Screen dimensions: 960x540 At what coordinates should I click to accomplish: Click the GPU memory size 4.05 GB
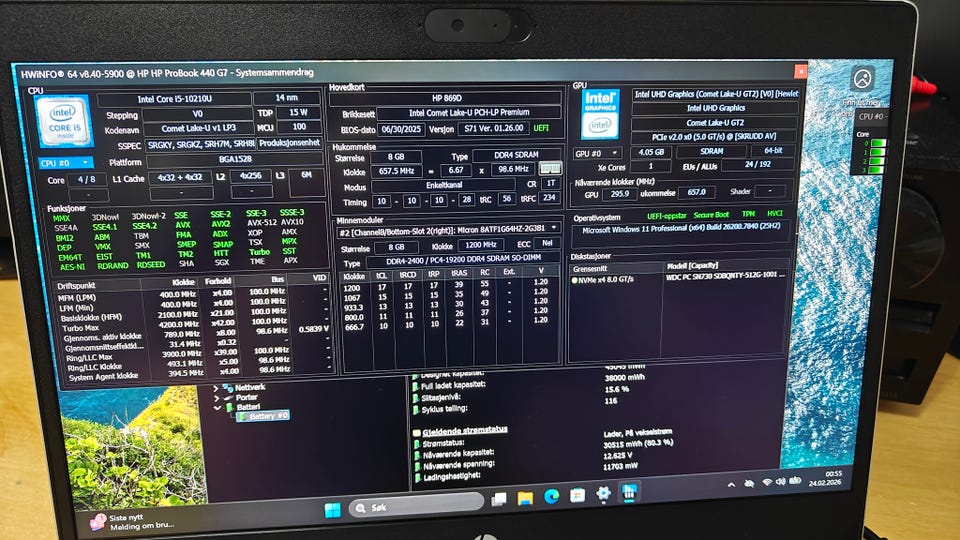tap(651, 152)
